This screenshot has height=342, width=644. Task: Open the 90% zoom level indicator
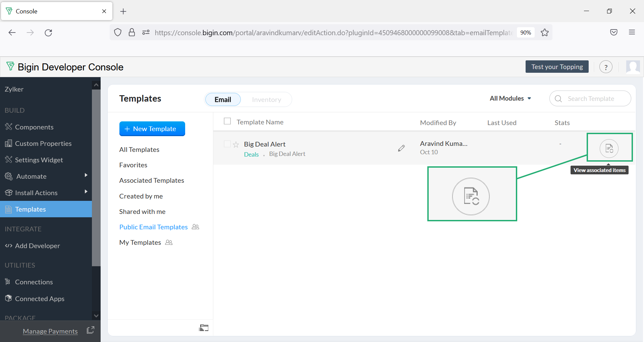tap(526, 33)
